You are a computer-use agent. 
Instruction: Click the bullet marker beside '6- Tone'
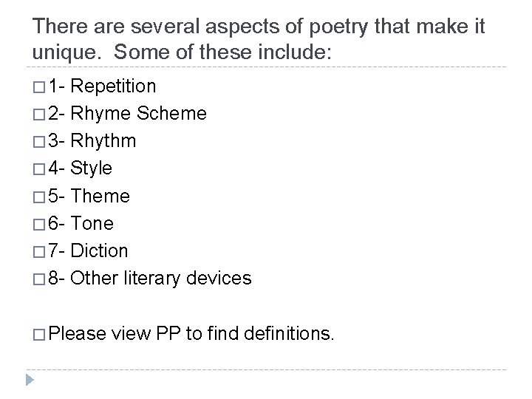tap(38, 224)
